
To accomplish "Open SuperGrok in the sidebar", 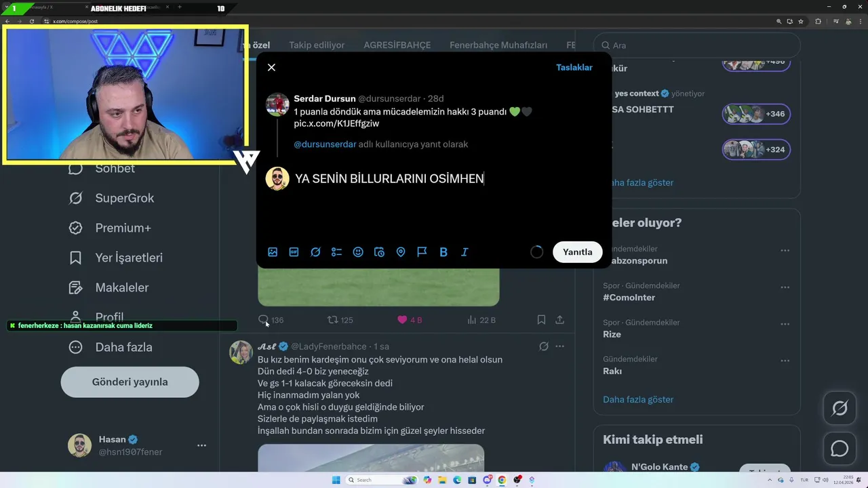I will click(x=111, y=198).
